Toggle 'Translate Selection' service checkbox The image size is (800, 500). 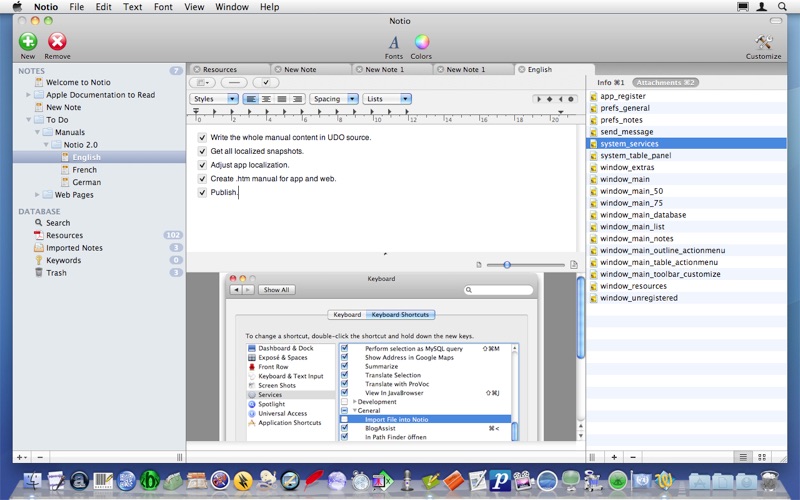coord(344,375)
